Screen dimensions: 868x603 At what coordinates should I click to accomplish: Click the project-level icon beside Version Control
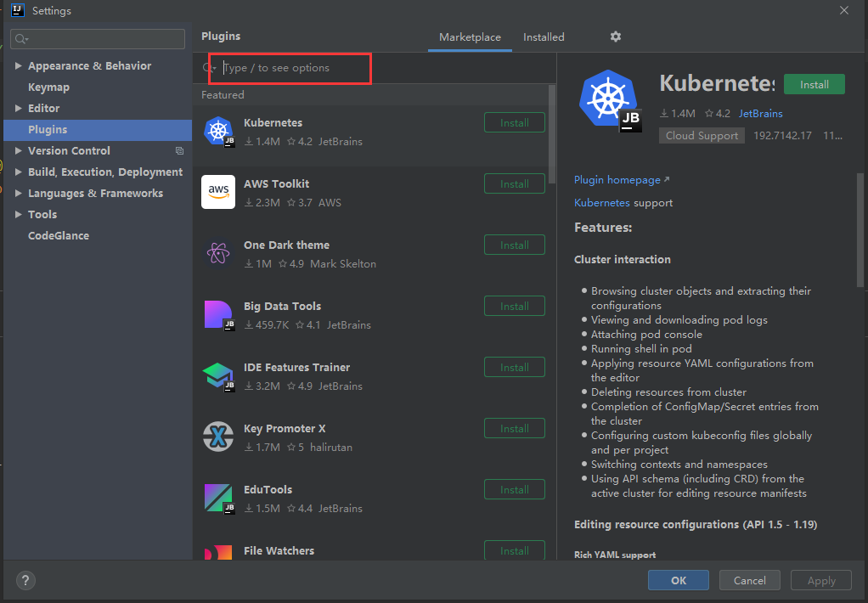pos(179,150)
